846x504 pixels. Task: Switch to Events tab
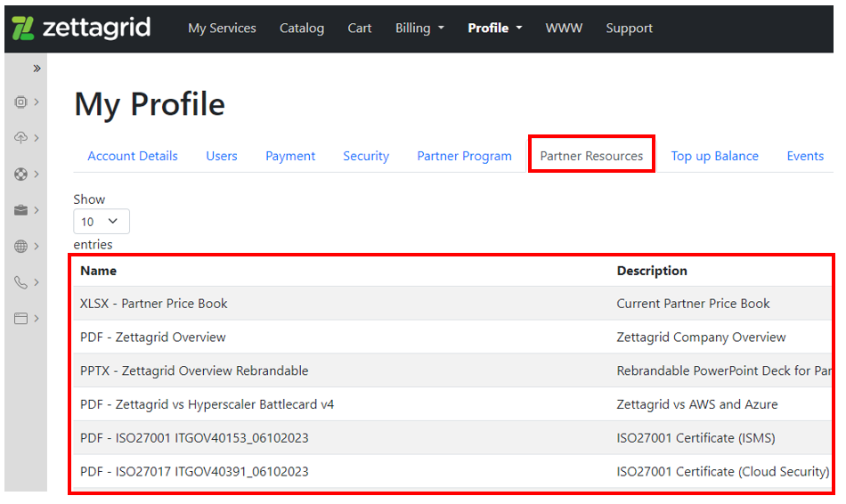tap(805, 156)
